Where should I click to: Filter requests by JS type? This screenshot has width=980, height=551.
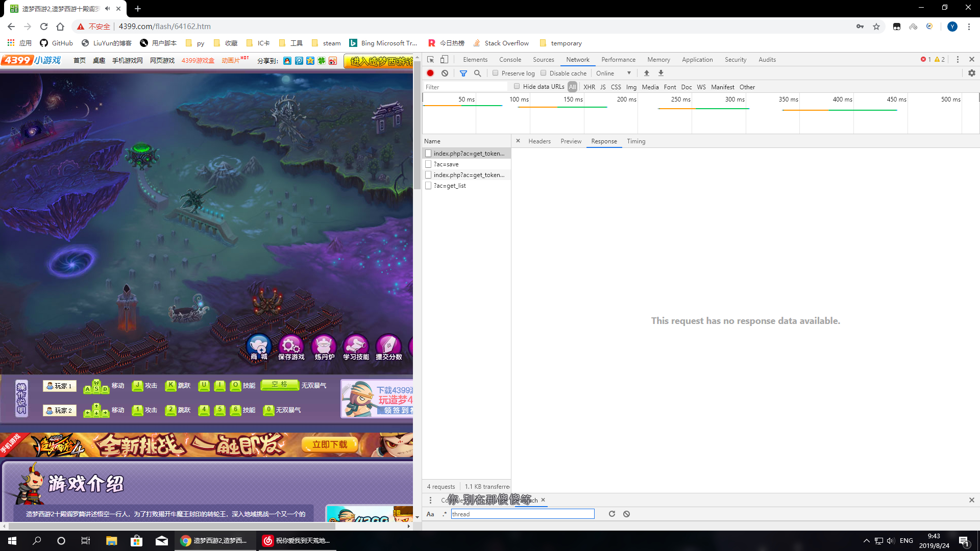coord(603,87)
